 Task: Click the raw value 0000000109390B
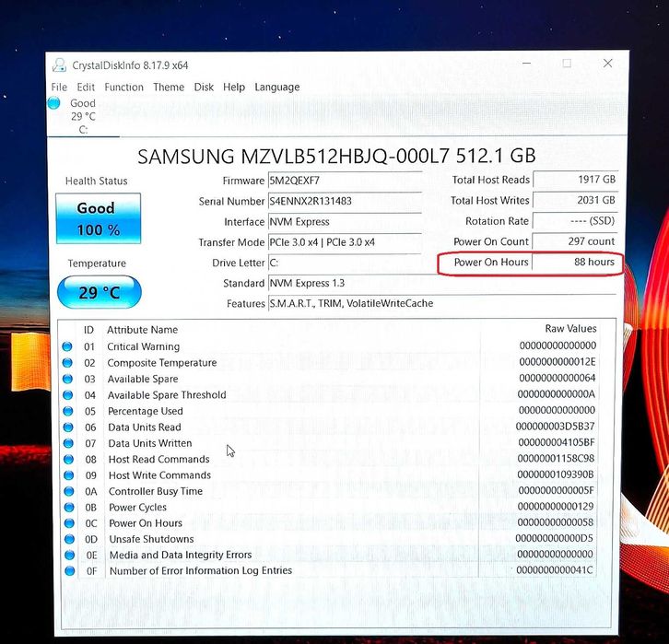point(556,474)
